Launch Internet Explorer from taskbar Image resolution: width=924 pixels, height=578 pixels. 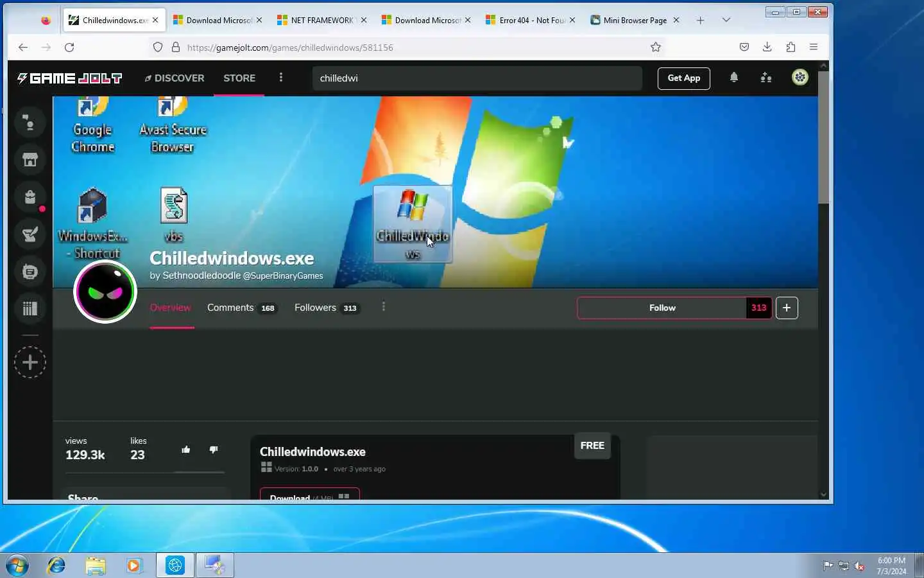pos(56,566)
